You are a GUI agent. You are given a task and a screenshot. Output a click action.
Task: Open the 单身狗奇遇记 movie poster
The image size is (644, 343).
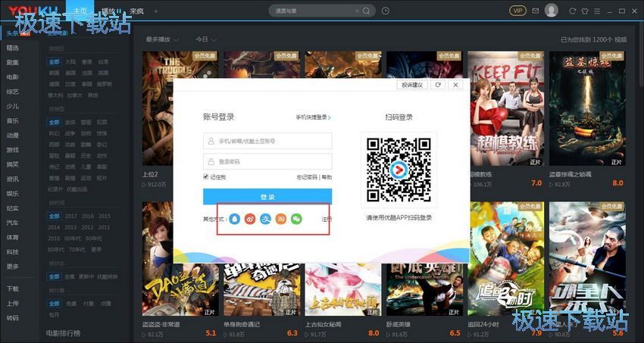pos(261,290)
